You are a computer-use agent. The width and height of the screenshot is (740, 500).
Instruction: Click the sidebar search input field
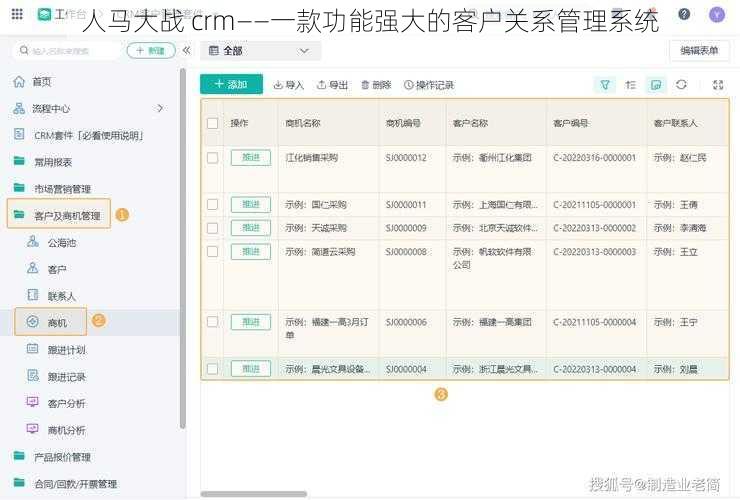click(x=66, y=51)
